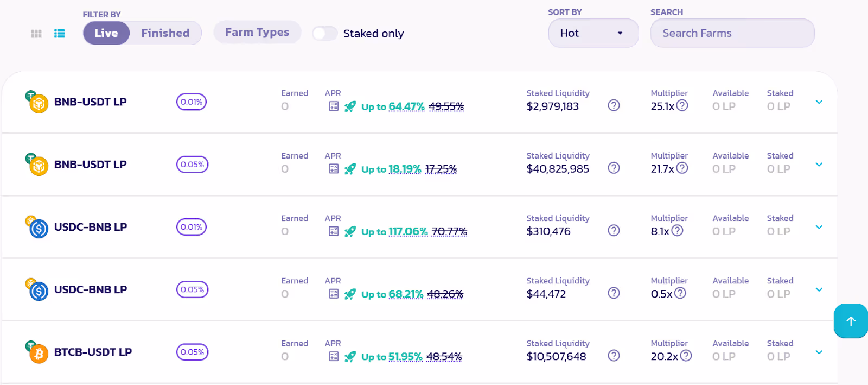Click the 18.19% boosted APR link
The height and width of the screenshot is (385, 868).
(x=405, y=169)
